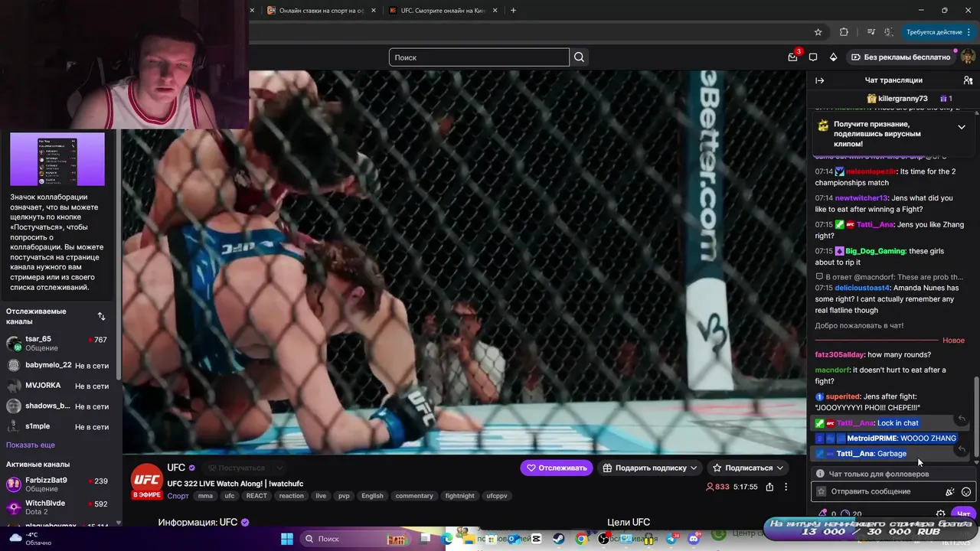Click username superited in chat
980x551 pixels.
click(843, 396)
